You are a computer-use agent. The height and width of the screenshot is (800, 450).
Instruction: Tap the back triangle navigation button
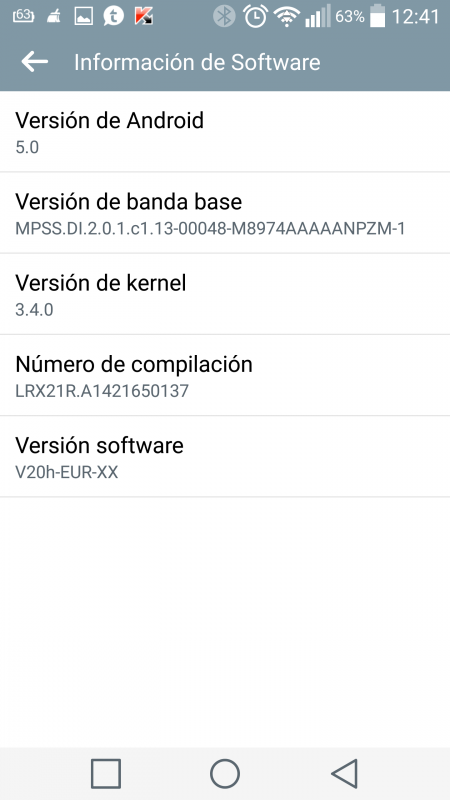(344, 773)
